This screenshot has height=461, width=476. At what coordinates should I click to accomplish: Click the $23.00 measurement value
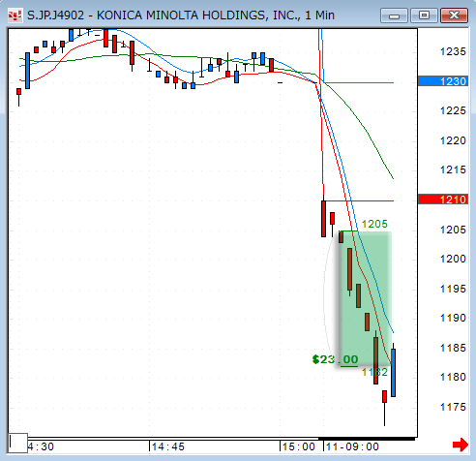coord(335,359)
